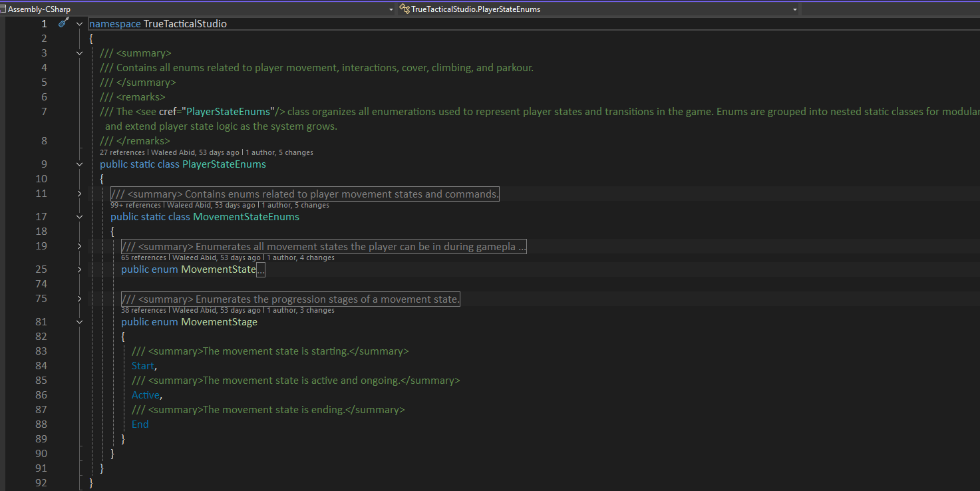Click "Waleed Abid, 53 days ago" above the MovementStateEnums class
The width and height of the screenshot is (980, 491).
tap(211, 205)
